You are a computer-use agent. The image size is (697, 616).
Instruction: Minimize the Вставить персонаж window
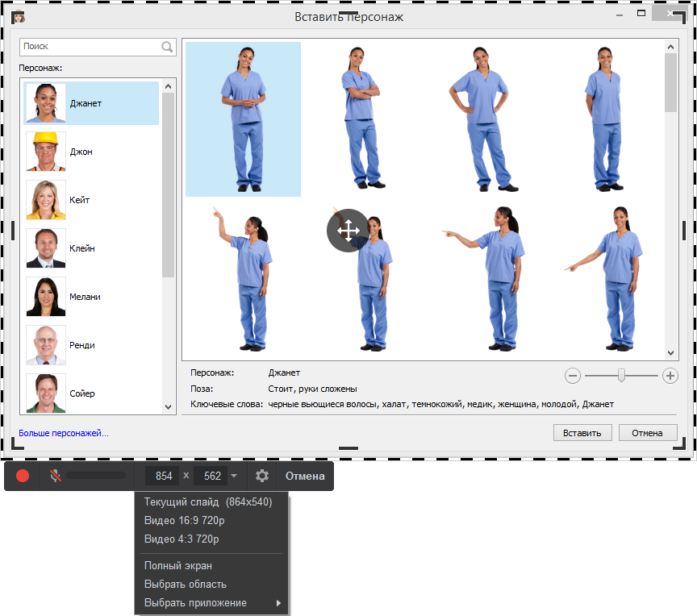coord(620,15)
